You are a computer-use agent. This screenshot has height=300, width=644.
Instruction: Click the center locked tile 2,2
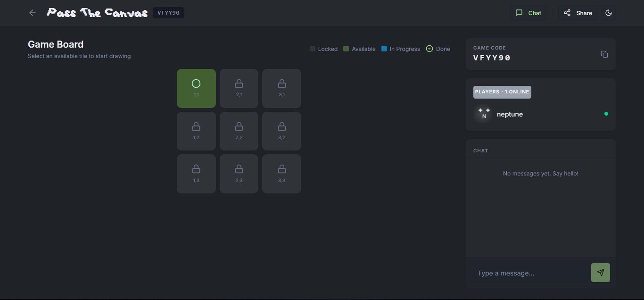[x=239, y=131]
